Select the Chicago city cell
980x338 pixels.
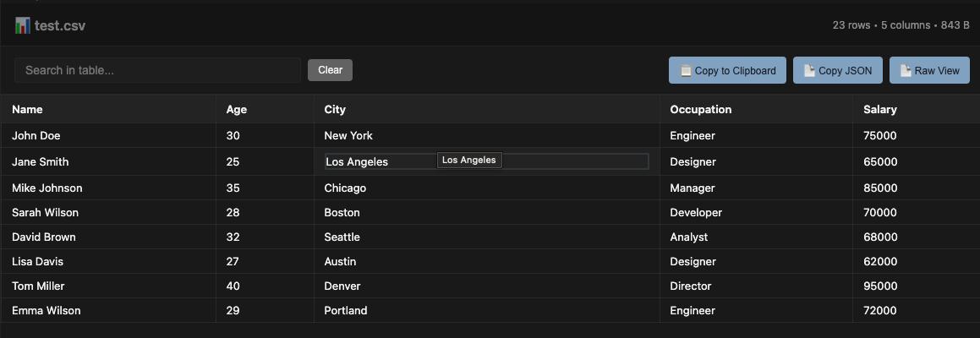coord(345,188)
